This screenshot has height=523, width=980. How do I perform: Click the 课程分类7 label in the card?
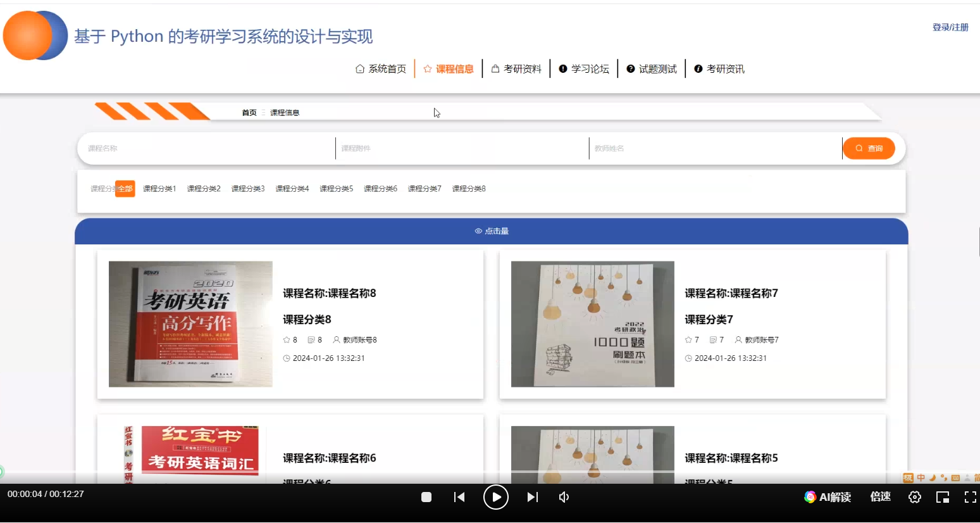click(x=709, y=320)
